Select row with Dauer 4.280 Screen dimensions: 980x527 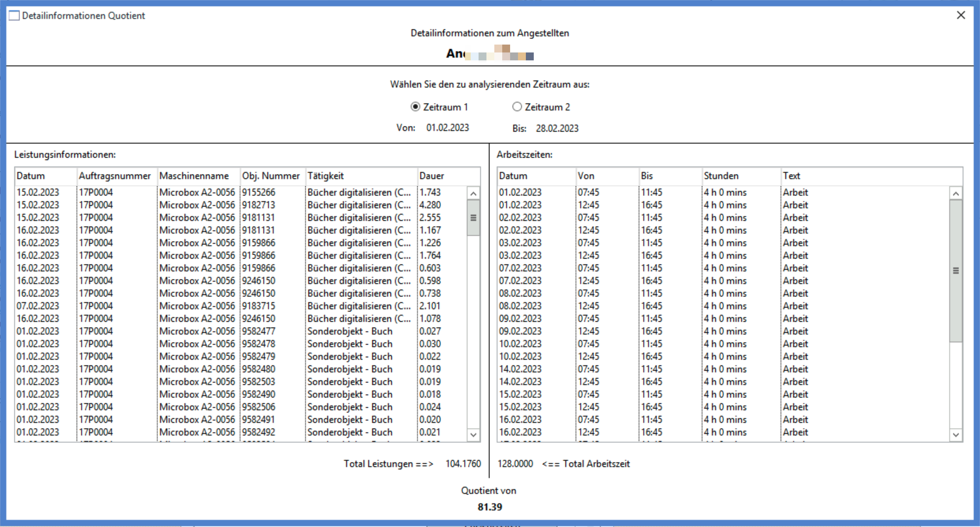coord(430,205)
